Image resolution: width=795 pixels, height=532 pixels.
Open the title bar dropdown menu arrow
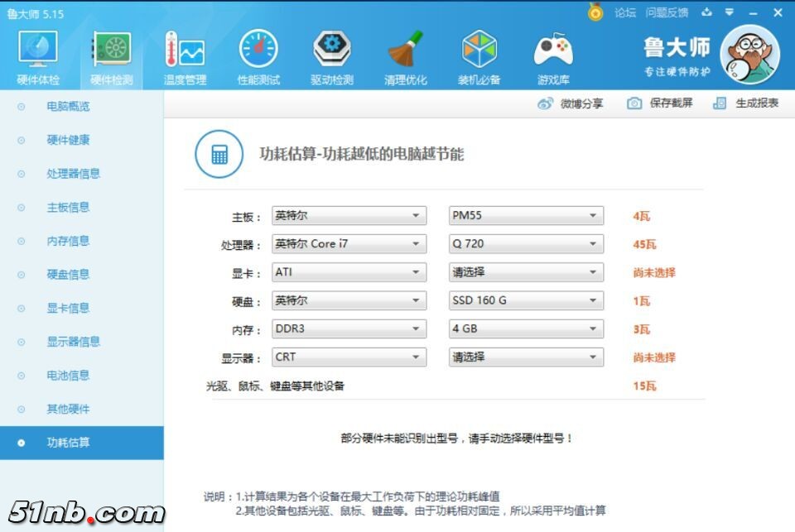[729, 12]
